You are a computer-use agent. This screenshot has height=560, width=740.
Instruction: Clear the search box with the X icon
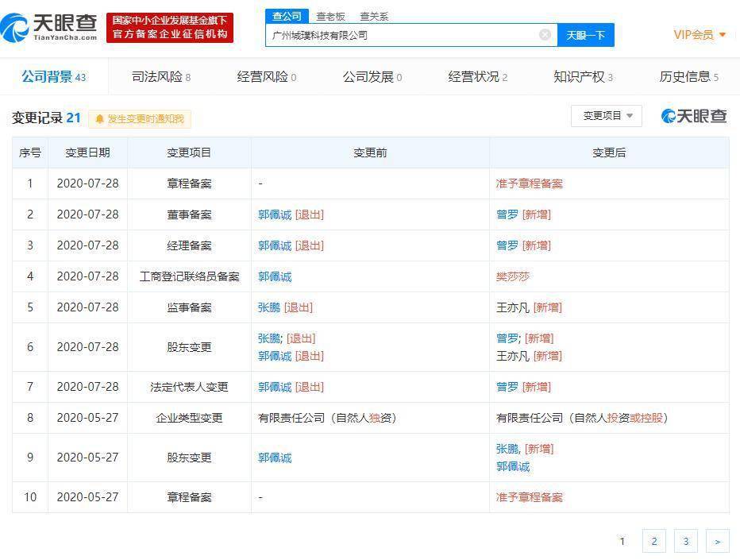pyautogui.click(x=545, y=35)
